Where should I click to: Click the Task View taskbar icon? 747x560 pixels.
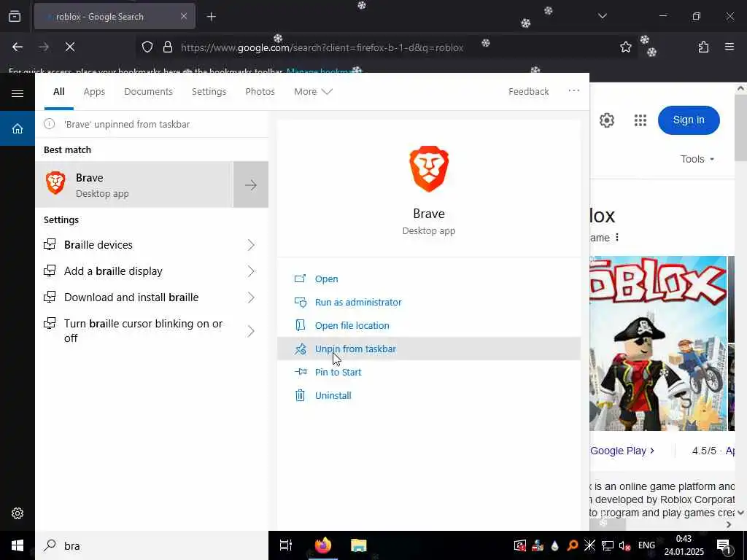coord(286,545)
